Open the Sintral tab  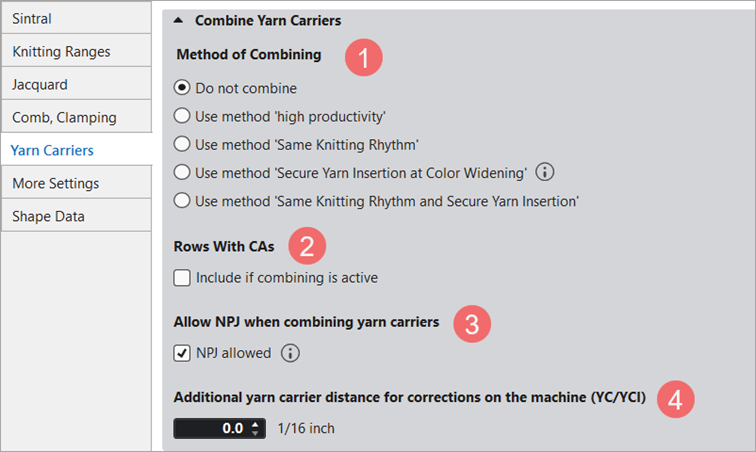tap(76, 18)
